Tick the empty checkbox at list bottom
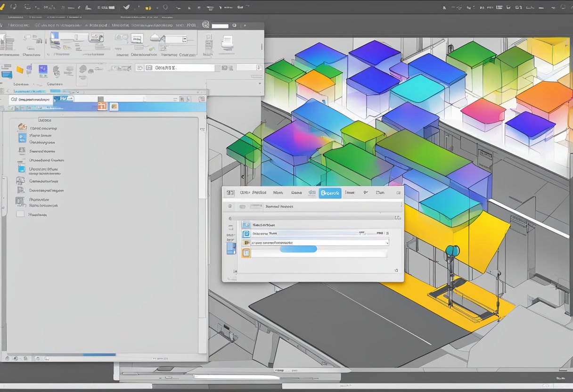Screen dimensions: 573x392 pos(20,214)
